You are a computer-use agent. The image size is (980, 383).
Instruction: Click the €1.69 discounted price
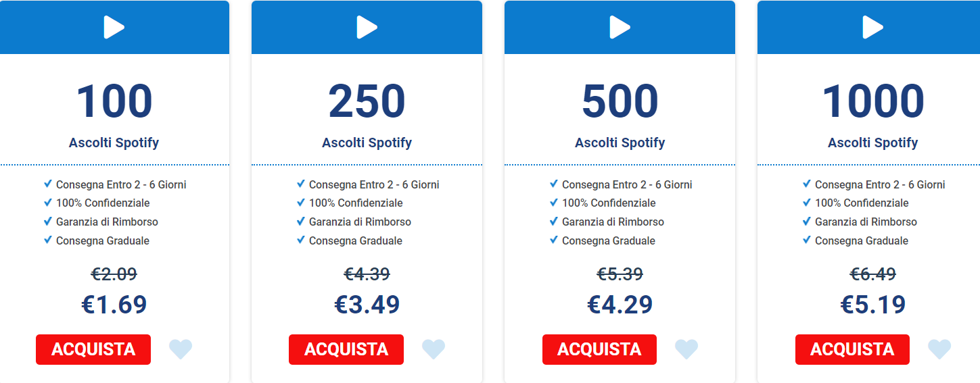pos(114,305)
